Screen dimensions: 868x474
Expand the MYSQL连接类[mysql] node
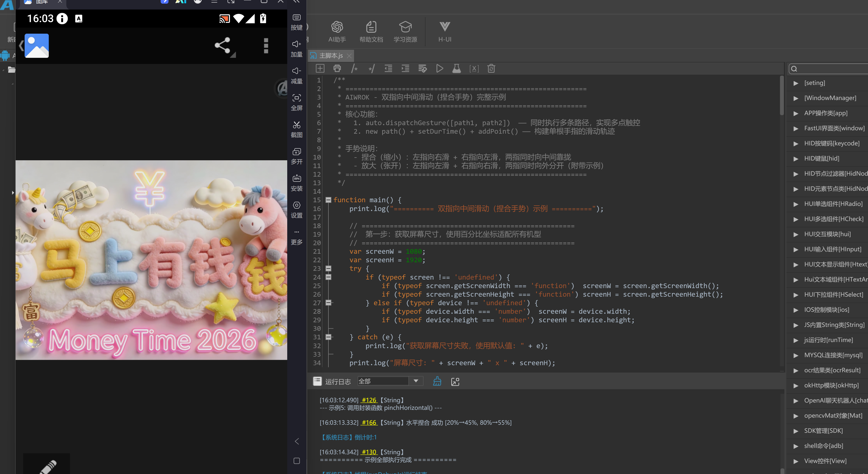796,355
